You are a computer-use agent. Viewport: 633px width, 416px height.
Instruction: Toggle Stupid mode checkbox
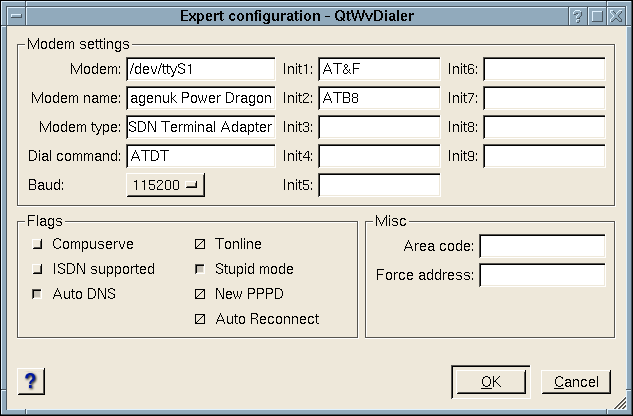pyautogui.click(x=200, y=269)
